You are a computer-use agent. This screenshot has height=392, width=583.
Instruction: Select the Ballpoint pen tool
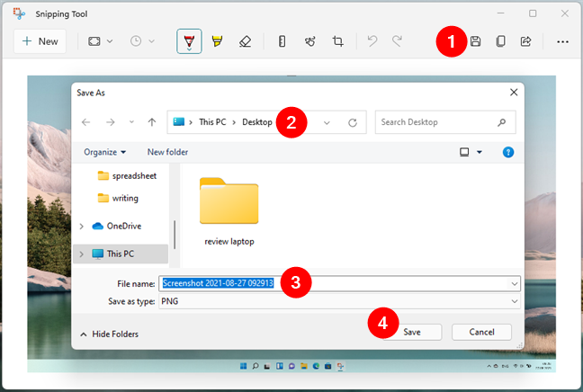click(x=189, y=41)
